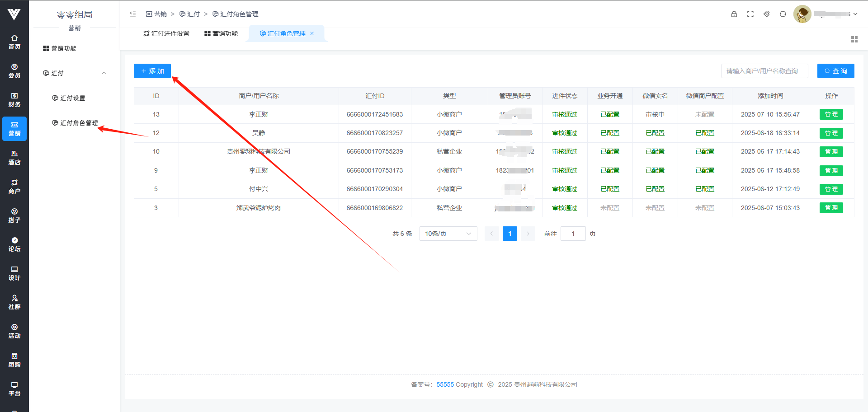Open the 财务 finance sidebar icon

click(14, 100)
